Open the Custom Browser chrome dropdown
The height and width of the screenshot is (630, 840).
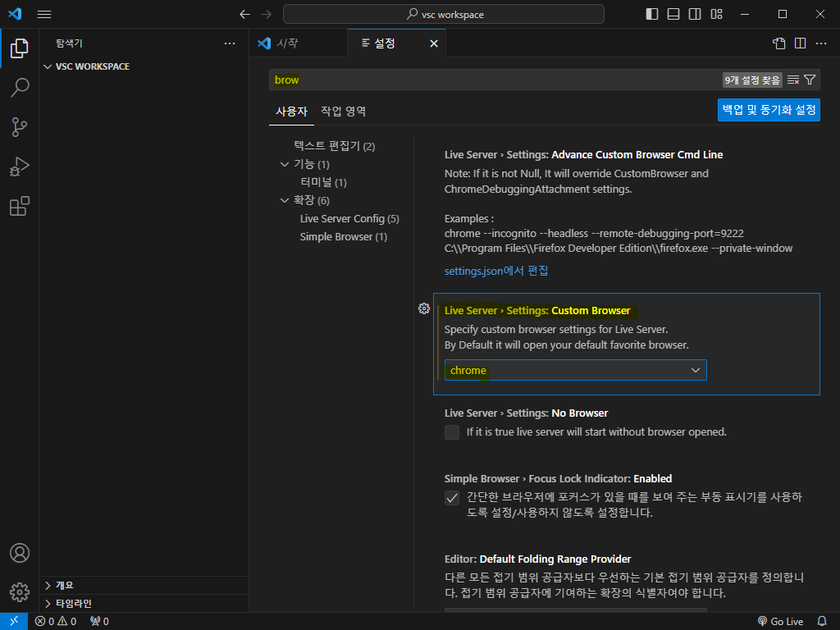pyautogui.click(x=575, y=370)
